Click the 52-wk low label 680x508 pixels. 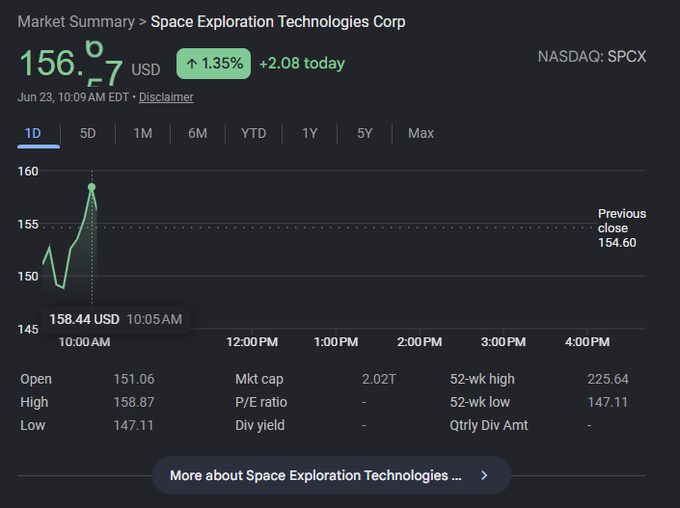(x=480, y=402)
